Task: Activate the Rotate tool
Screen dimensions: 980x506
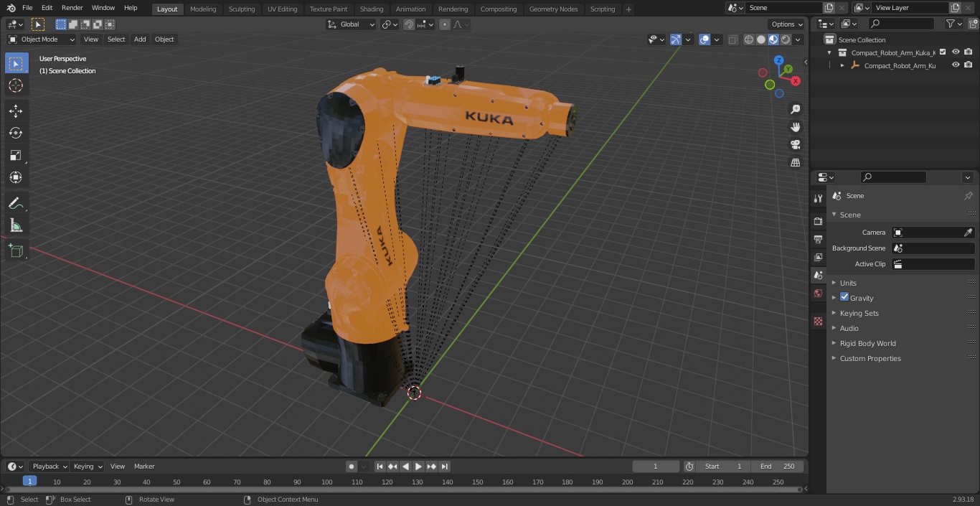Action: (16, 133)
